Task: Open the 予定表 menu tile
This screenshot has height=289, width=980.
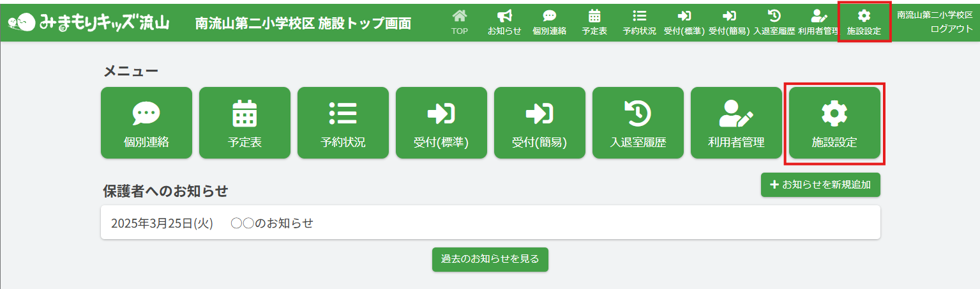Action: click(245, 123)
